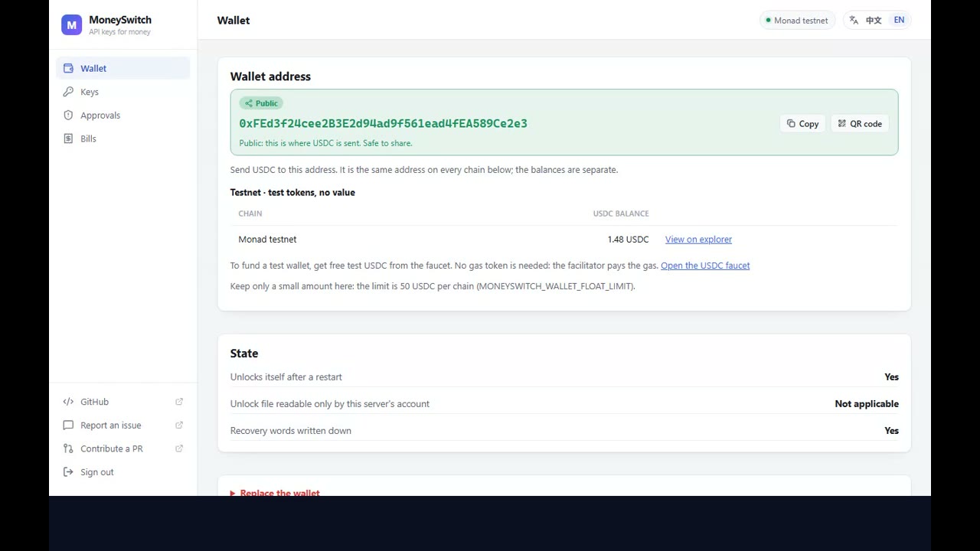Click the translate language icon
The width and height of the screenshot is (980, 551).
[854, 21]
